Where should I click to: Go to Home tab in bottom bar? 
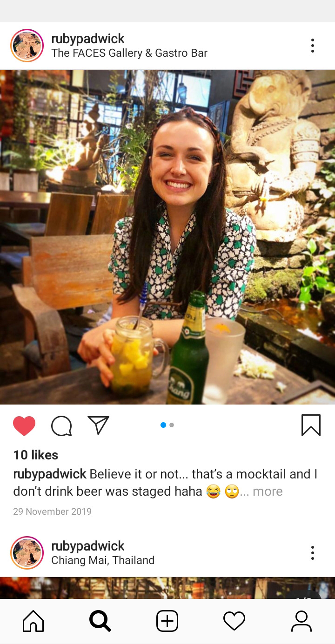[33, 621]
